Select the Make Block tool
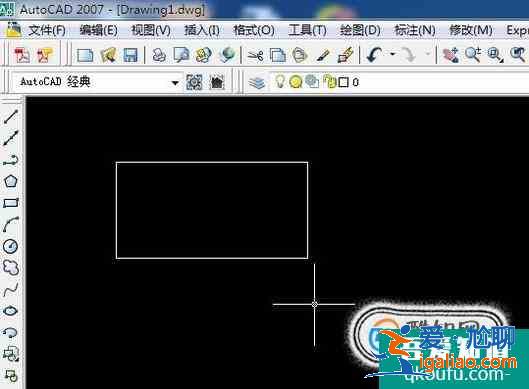The width and height of the screenshot is (529, 389). coord(10,376)
